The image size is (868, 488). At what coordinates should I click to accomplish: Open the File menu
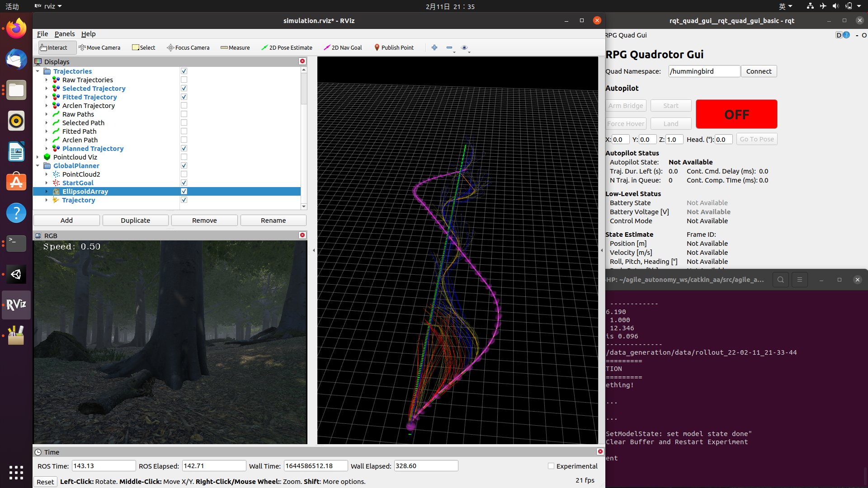point(42,34)
